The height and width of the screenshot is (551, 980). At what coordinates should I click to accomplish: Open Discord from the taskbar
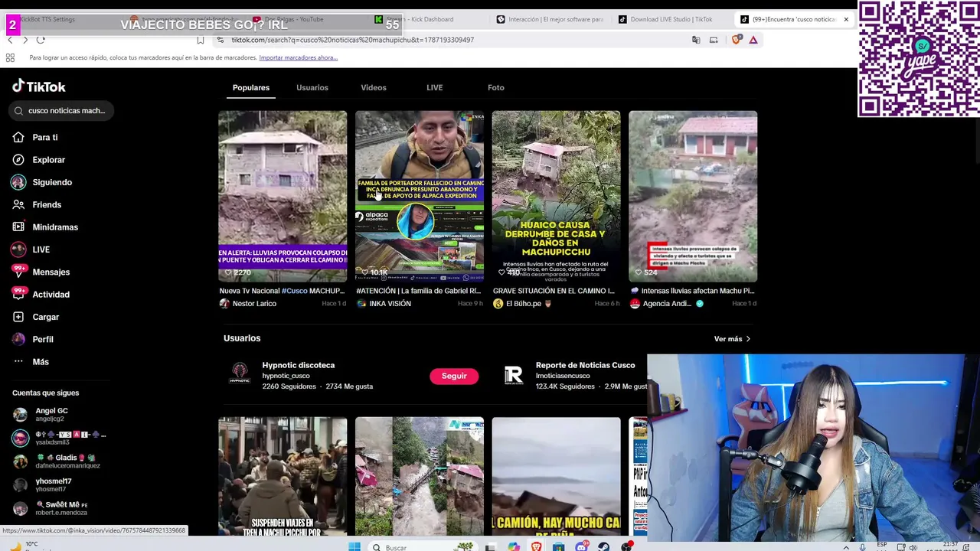pos(582,546)
